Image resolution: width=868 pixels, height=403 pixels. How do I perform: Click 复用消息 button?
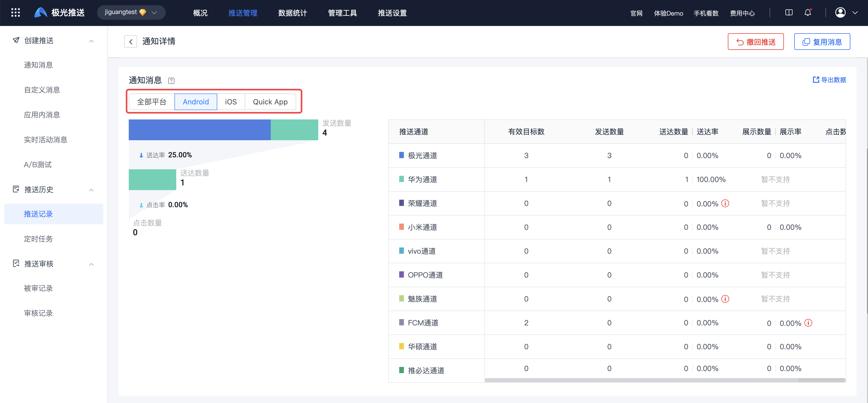point(822,42)
